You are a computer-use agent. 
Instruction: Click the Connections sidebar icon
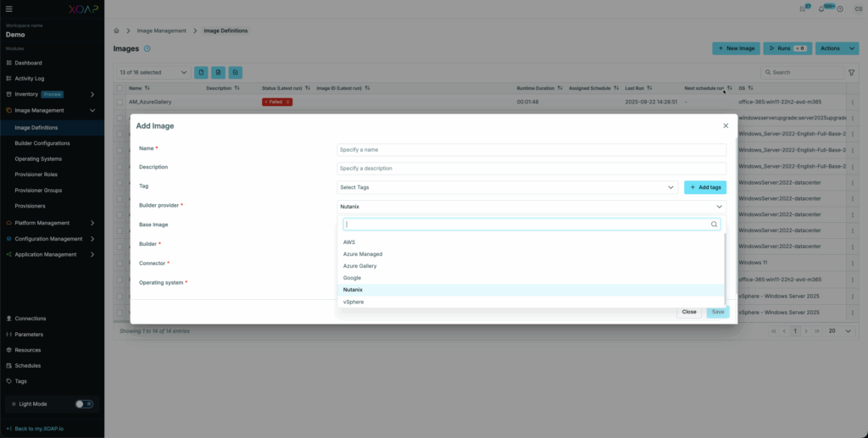pos(8,319)
